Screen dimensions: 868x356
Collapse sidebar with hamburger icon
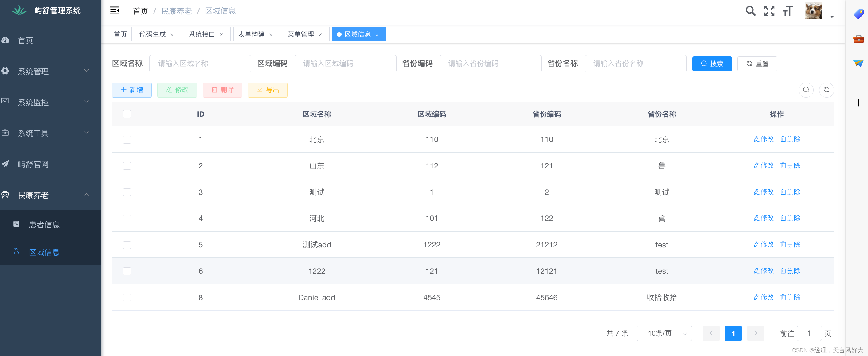[115, 11]
